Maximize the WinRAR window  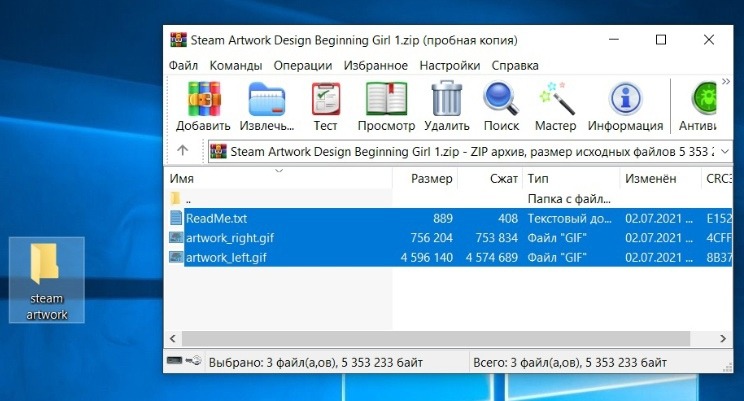tap(661, 40)
